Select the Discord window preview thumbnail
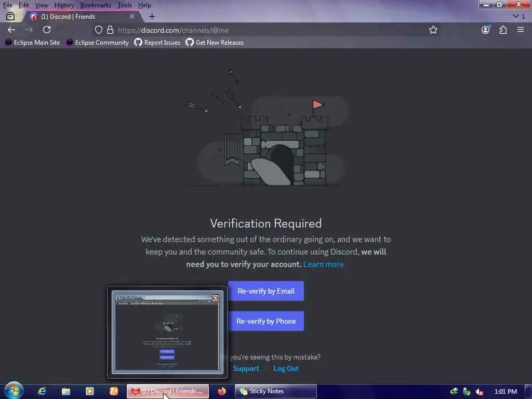Viewport: 532px width, 399px height. click(x=167, y=332)
